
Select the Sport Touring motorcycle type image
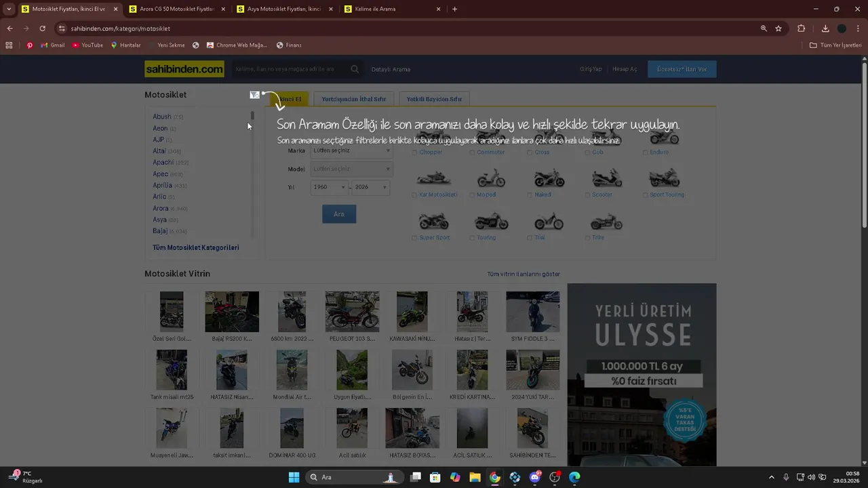[x=665, y=178]
